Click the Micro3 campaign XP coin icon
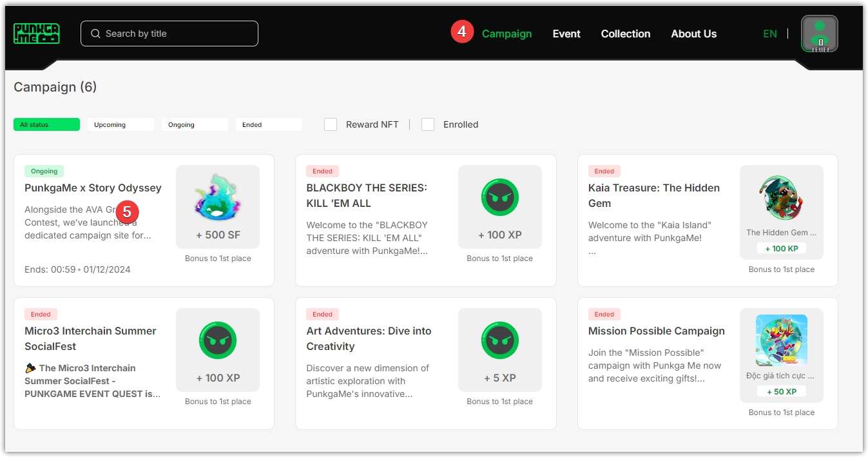Viewport: 868px width, 457px height. point(217,341)
